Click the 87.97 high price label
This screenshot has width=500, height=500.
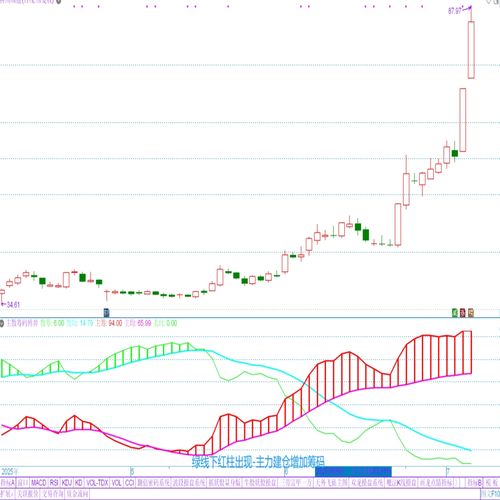tap(455, 11)
